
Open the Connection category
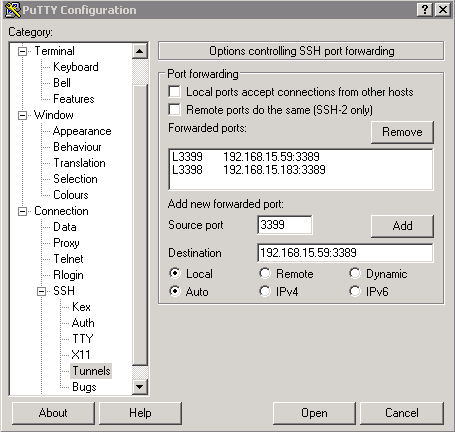pyautogui.click(x=61, y=211)
